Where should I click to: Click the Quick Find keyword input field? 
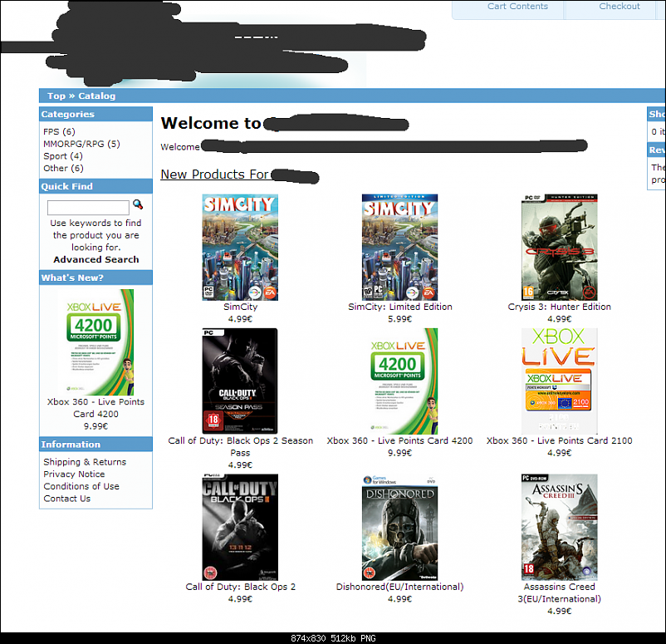[x=88, y=208]
